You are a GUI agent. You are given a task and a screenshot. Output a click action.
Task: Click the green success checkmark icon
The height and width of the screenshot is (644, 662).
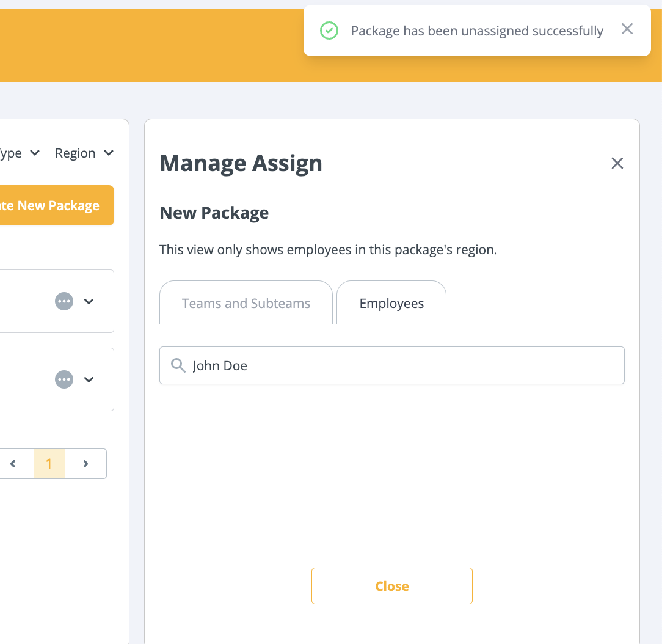[x=329, y=31]
